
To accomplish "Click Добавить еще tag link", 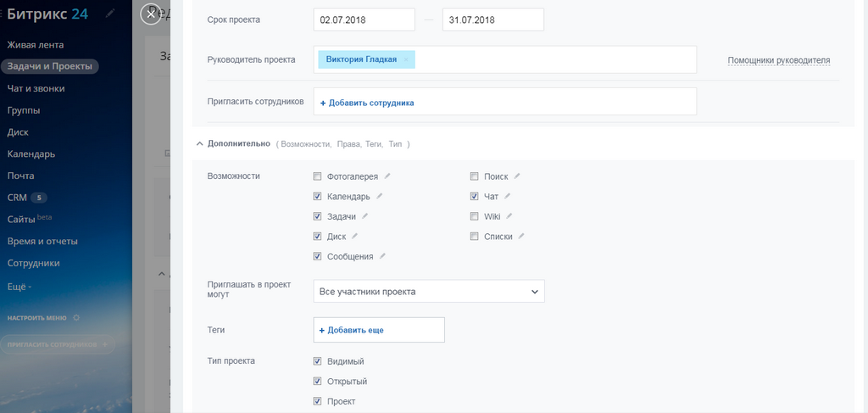I will tap(352, 330).
